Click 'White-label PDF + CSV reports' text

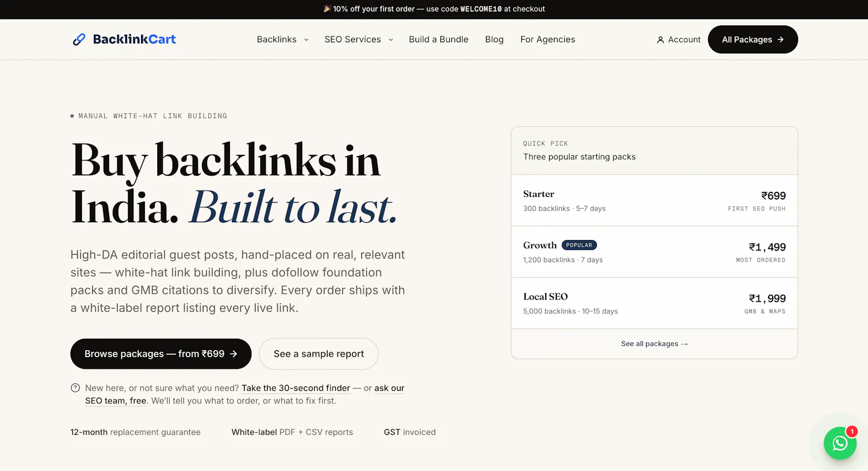(292, 432)
